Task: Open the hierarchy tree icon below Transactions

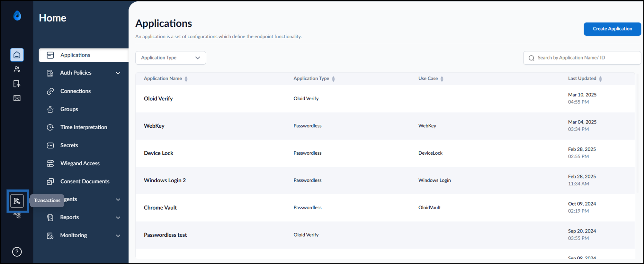Action: [x=17, y=215]
